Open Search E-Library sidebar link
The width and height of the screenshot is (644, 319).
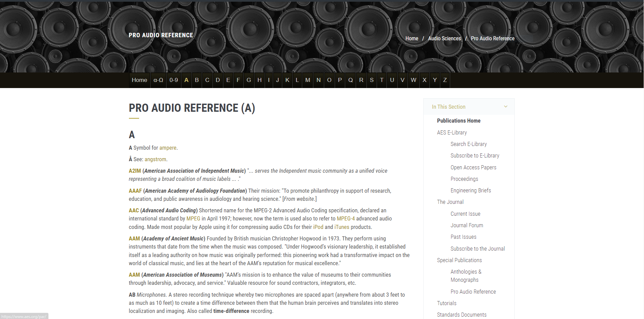pyautogui.click(x=468, y=144)
